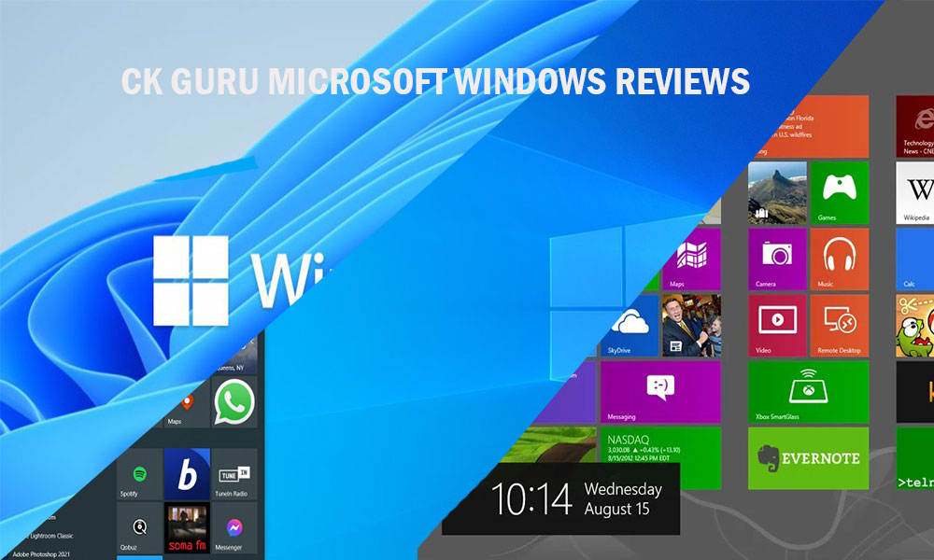Open the mountain photo travel tile

point(777,193)
